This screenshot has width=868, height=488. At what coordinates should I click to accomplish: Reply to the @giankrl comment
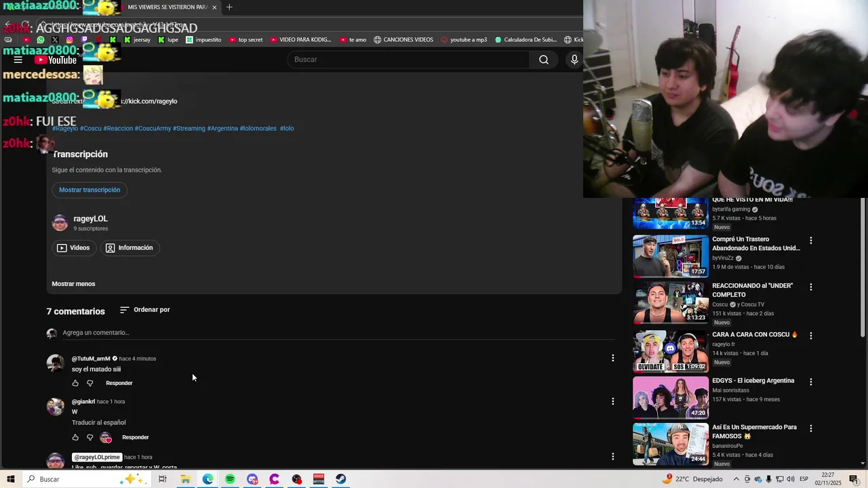click(136, 437)
